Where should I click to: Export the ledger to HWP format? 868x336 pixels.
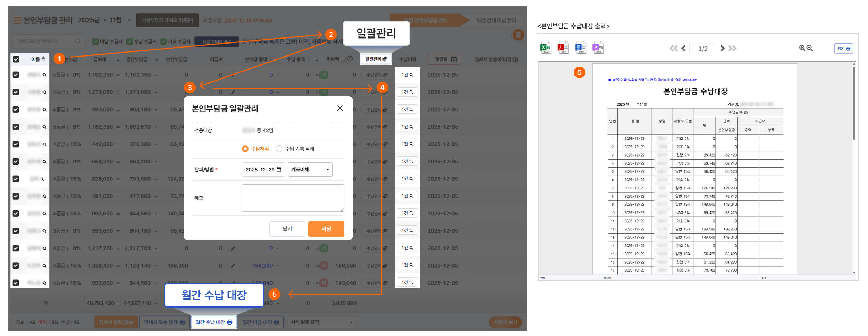[580, 48]
